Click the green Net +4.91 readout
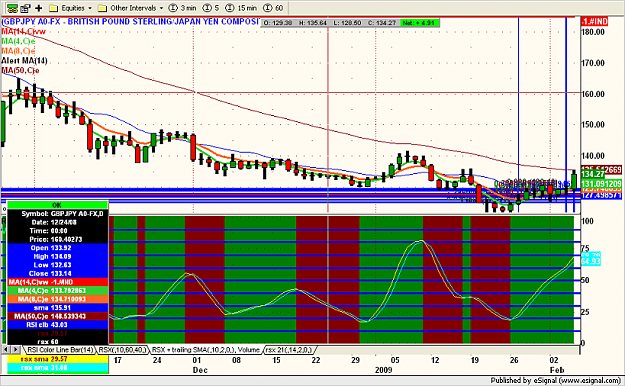 click(419, 23)
